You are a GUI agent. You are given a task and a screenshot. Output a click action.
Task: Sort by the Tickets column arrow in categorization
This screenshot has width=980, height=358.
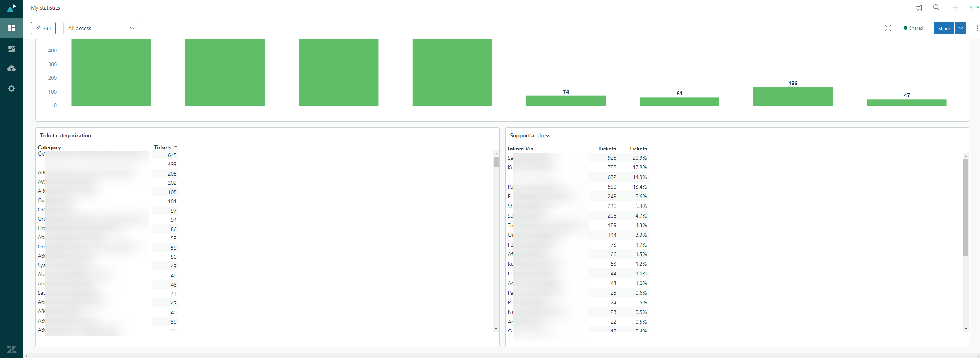(176, 147)
